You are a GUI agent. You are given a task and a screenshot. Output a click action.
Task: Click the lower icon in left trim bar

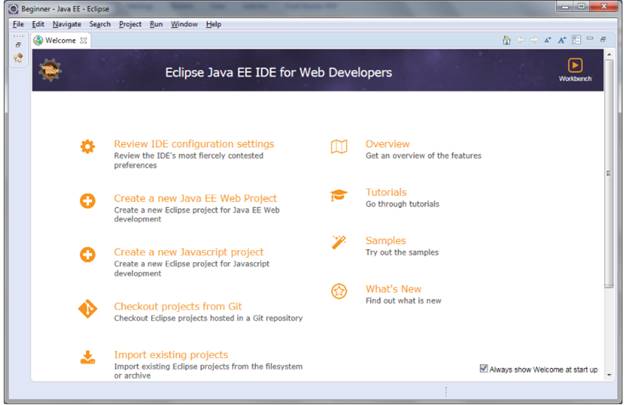[18, 58]
